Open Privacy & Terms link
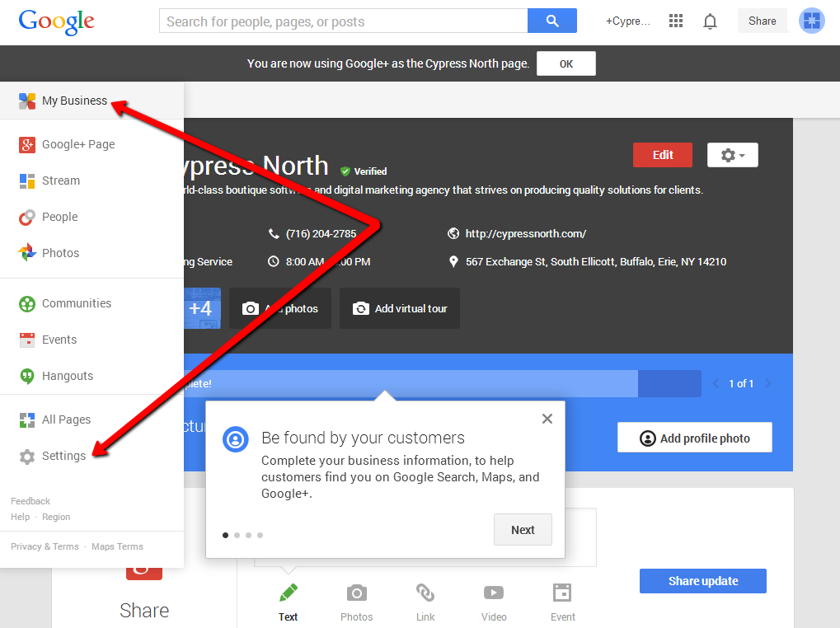The height and width of the screenshot is (628, 840). click(x=45, y=546)
